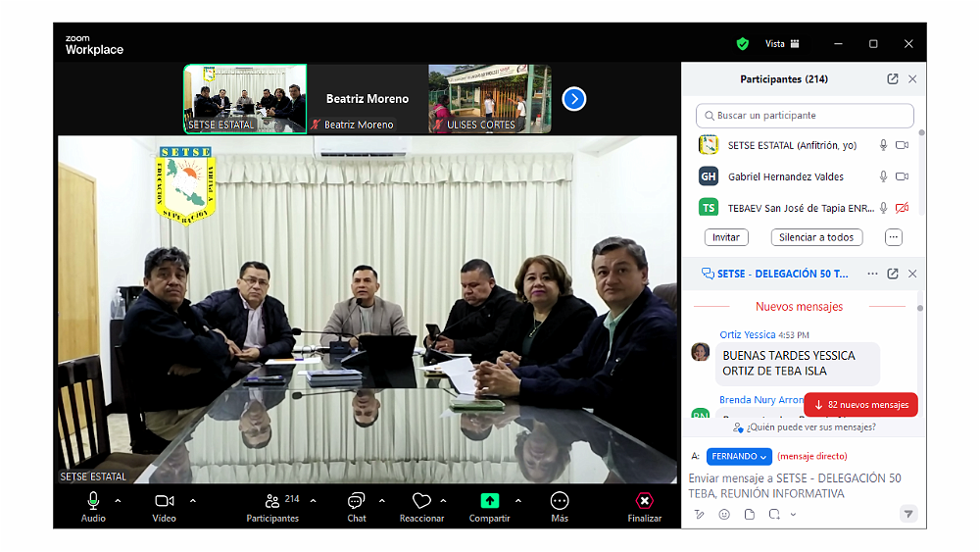The width and height of the screenshot is (980, 552).
Task: Click the blue next arrow in the thumbnail strip
Action: pos(574,99)
